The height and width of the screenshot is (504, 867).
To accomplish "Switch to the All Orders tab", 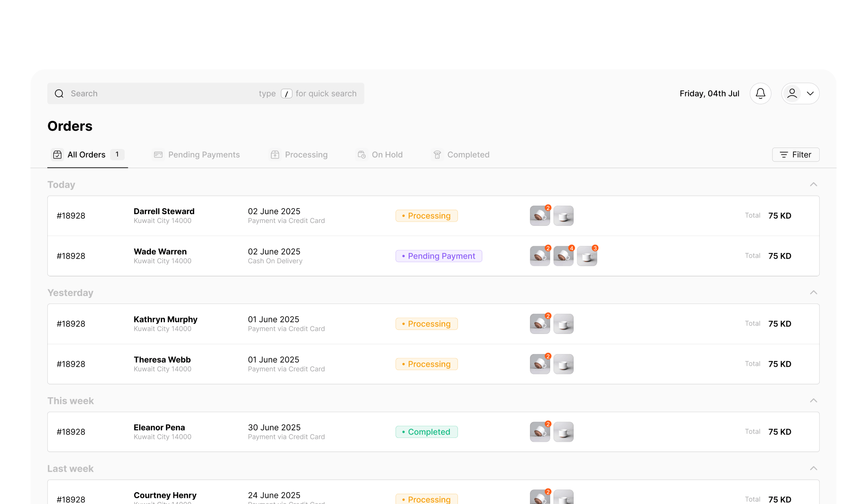I will coord(88,155).
